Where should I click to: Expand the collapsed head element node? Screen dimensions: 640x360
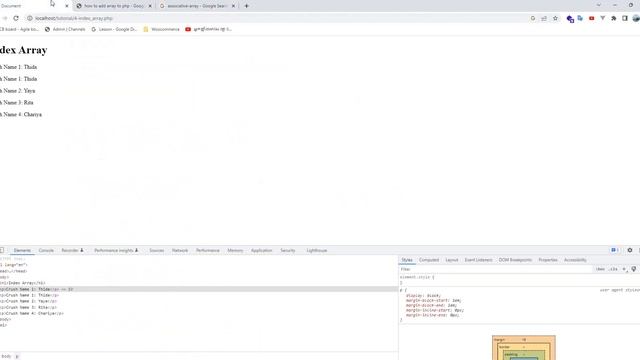(13, 271)
